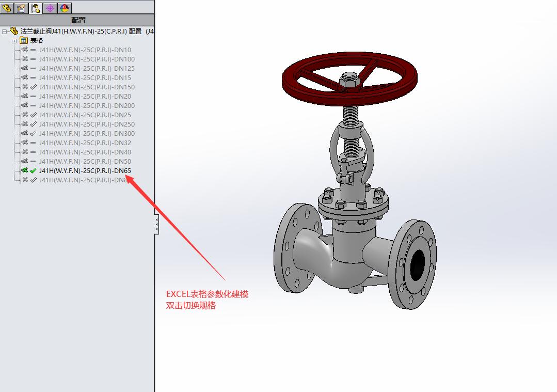Click the Excel config icon on DN100 row

(x=24, y=59)
